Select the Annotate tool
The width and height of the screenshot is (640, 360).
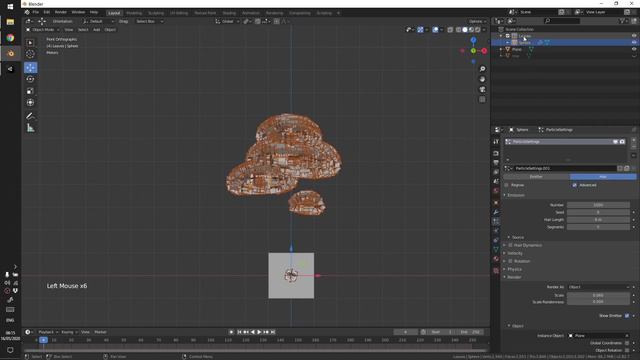click(30, 116)
